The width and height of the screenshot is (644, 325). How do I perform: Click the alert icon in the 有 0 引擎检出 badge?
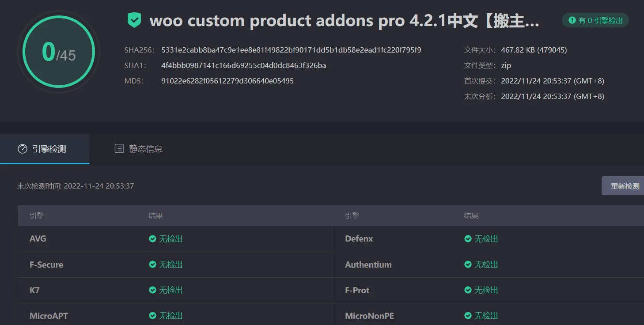(x=572, y=20)
